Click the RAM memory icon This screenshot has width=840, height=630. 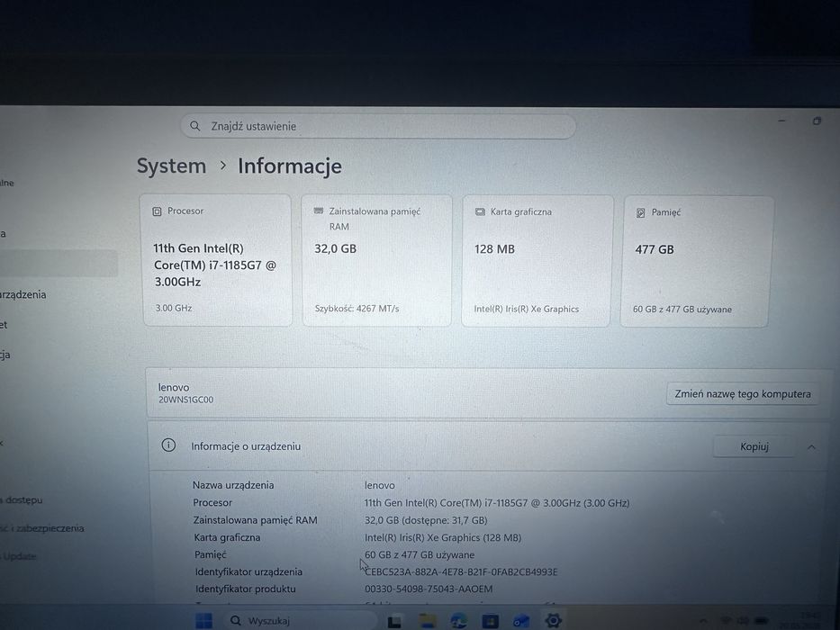coord(318,211)
